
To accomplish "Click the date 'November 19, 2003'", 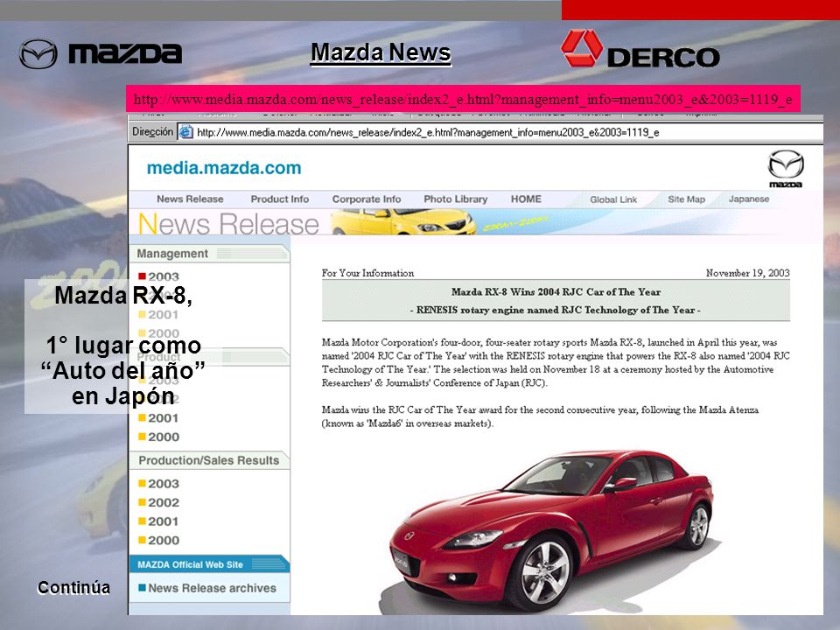I will [x=747, y=273].
